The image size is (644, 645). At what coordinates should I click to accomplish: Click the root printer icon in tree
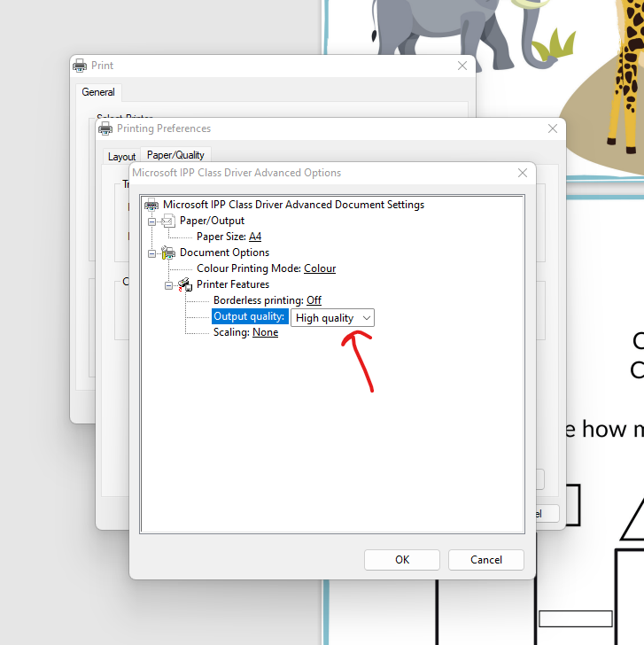pos(151,205)
